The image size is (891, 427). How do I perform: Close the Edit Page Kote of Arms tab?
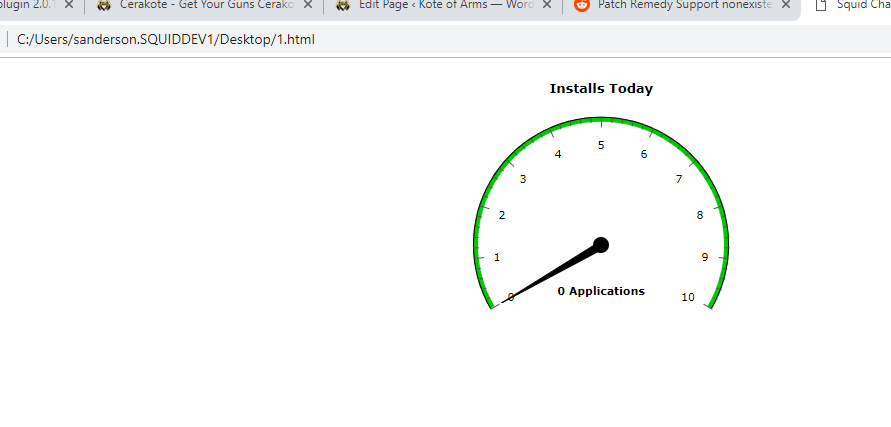point(547,5)
